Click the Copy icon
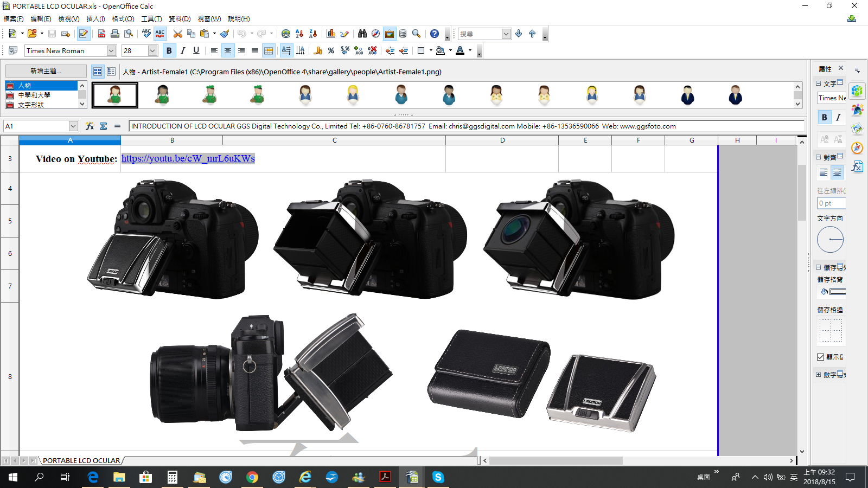This screenshot has height=488, width=868. 191,34
